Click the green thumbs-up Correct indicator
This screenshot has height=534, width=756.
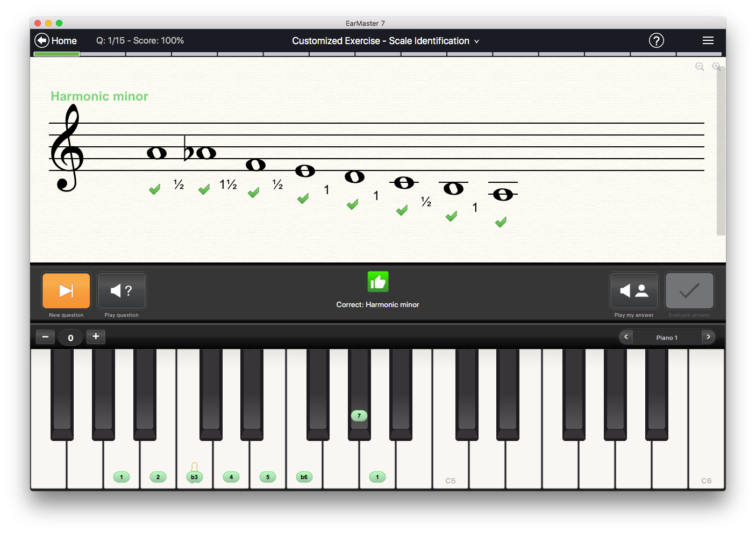tap(378, 281)
